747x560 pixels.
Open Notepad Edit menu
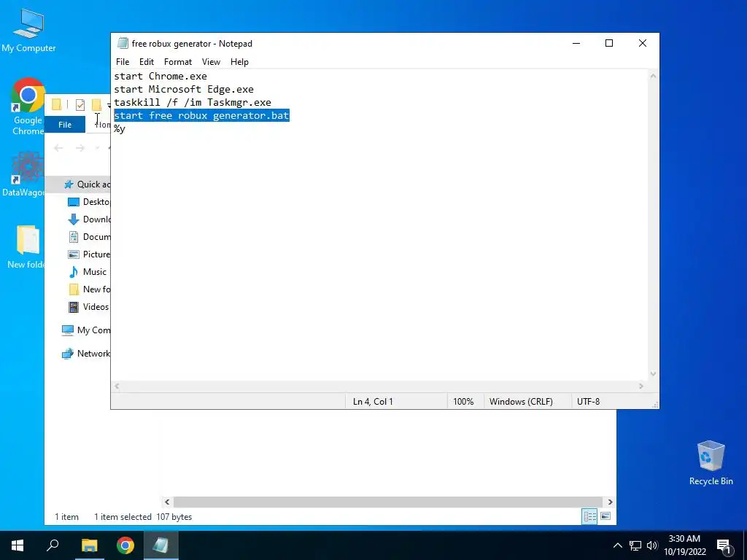(146, 62)
